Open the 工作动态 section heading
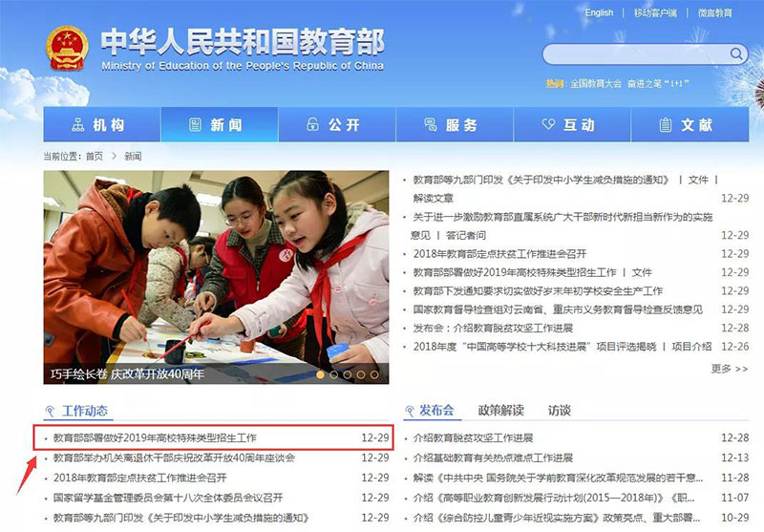The width and height of the screenshot is (764, 532). coord(85,411)
